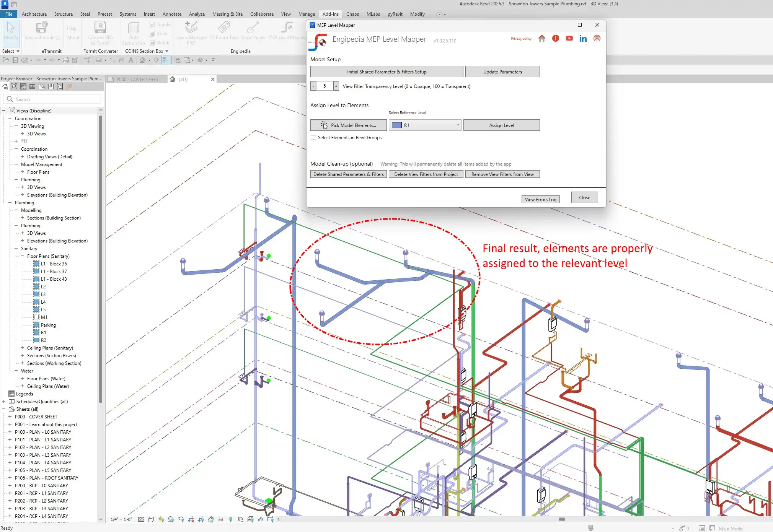The width and height of the screenshot is (773, 532).
Task: Click the Visual Style cube icon
Action: coord(151,519)
